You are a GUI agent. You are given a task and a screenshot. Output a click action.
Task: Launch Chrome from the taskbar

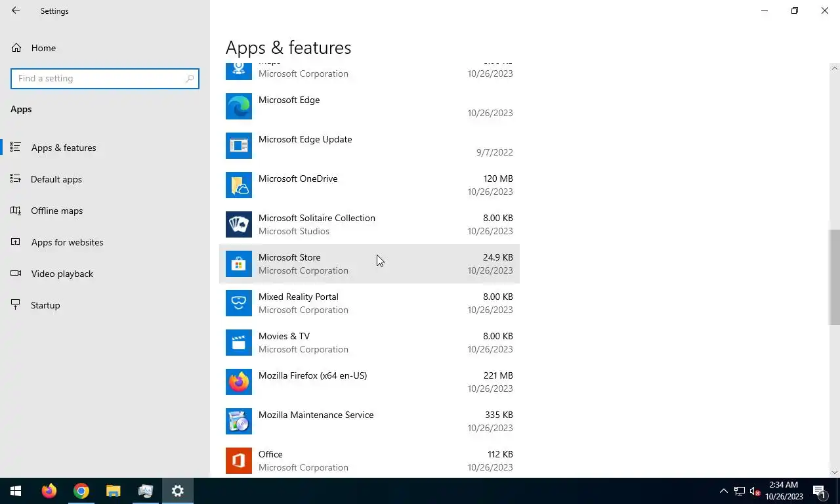(x=81, y=491)
